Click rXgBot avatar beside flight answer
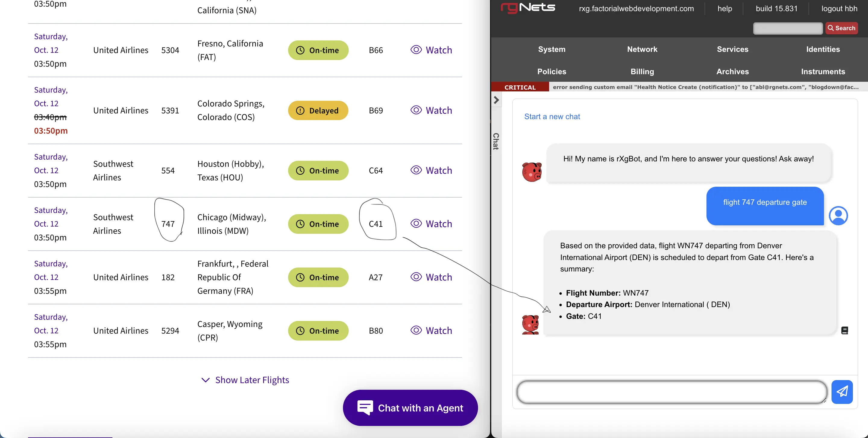 click(530, 325)
